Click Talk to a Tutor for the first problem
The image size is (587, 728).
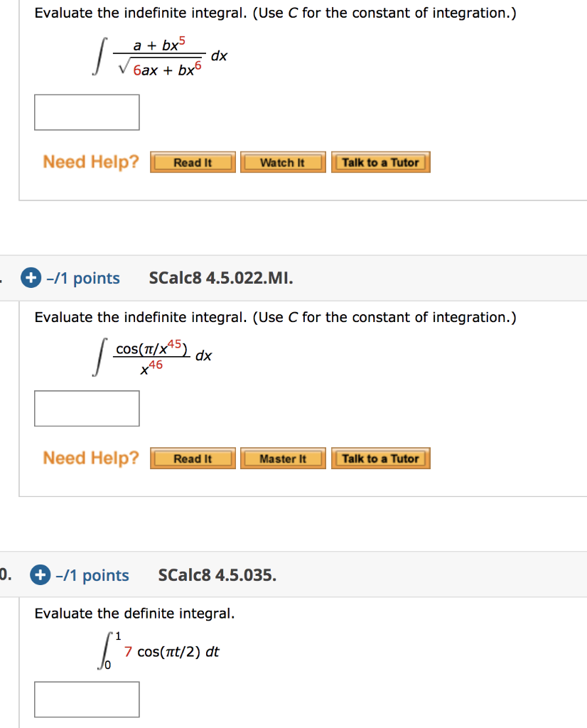point(380,162)
